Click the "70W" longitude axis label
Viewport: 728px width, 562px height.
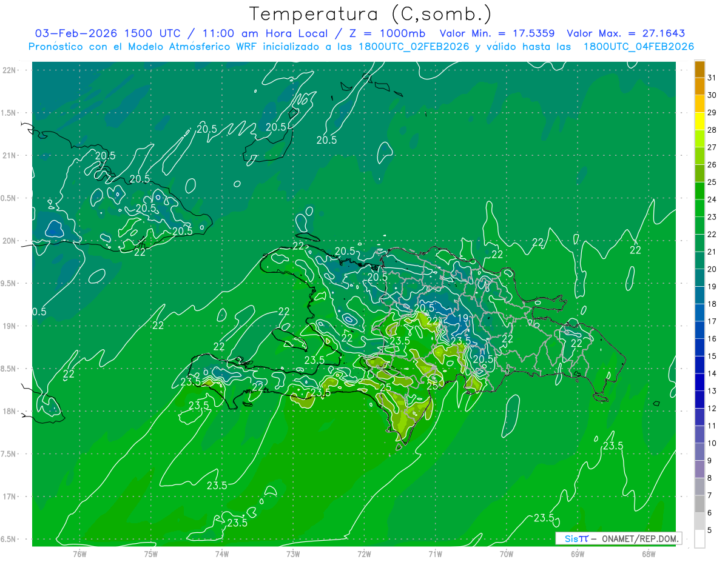click(507, 554)
